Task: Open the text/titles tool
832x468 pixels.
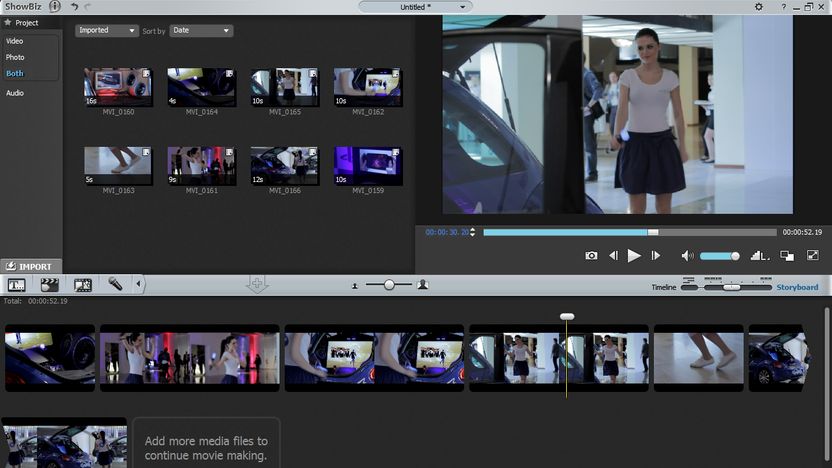Action: coord(16,285)
